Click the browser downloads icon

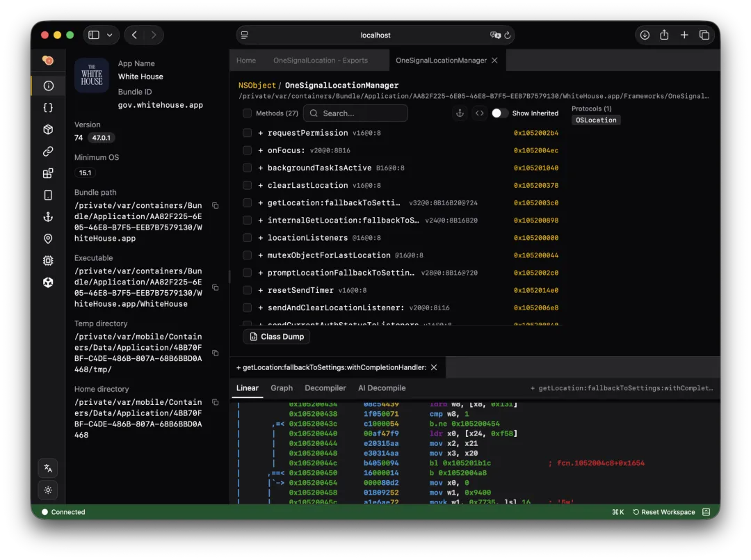[x=645, y=35]
